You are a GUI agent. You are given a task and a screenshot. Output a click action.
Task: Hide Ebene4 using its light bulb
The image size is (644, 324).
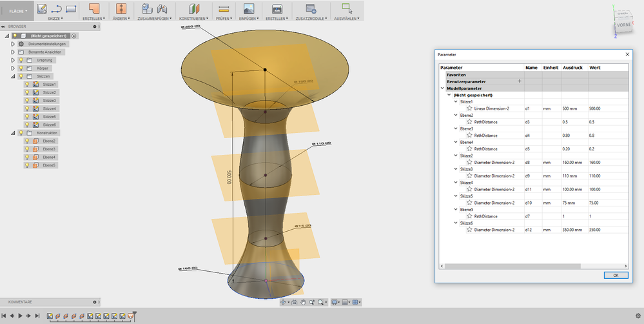coord(27,157)
